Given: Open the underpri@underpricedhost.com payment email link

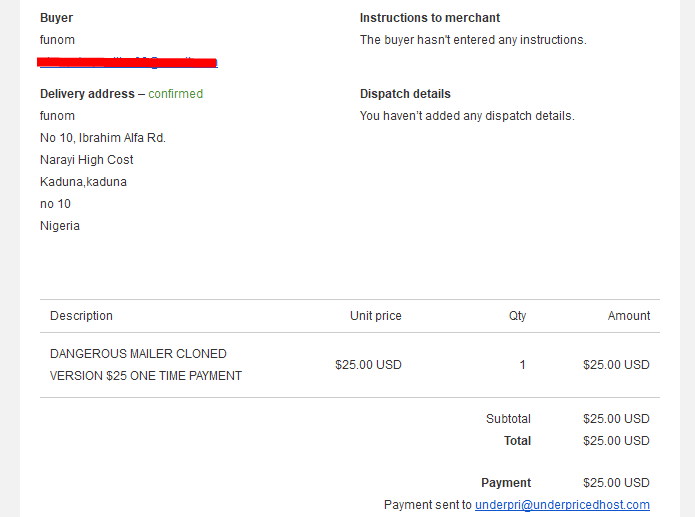Looking at the screenshot, I should pos(562,505).
